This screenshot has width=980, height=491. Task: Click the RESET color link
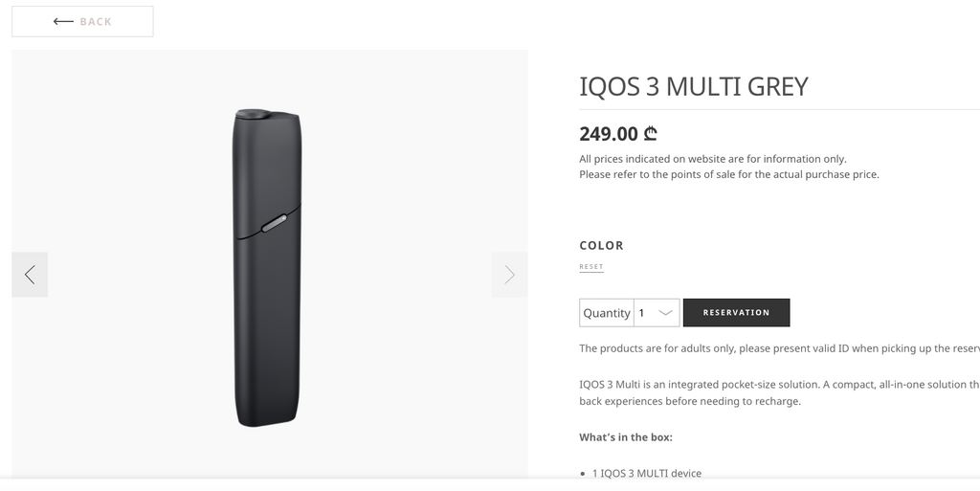pos(591,267)
